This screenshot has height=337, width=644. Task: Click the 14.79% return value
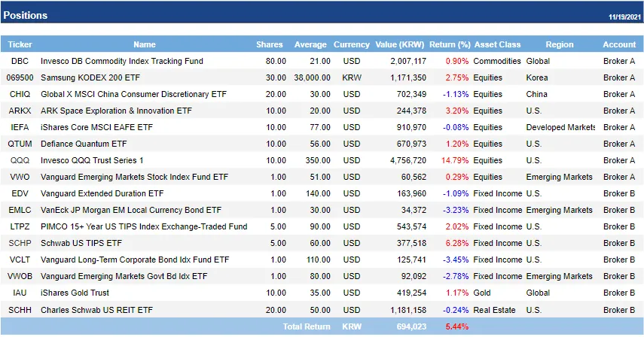[453, 160]
